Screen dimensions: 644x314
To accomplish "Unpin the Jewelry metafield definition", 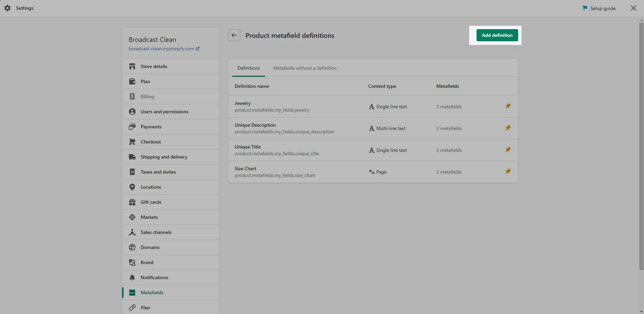I will (x=508, y=106).
